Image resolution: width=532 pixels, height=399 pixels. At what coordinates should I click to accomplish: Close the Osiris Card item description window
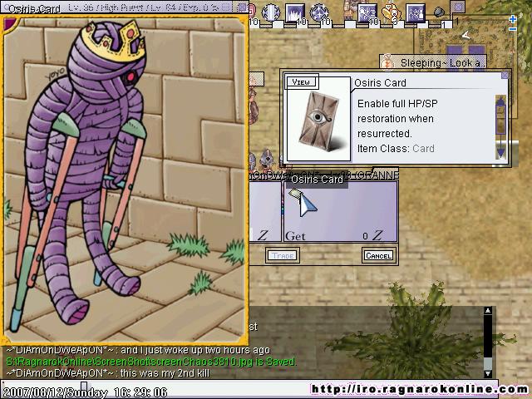coord(505,75)
